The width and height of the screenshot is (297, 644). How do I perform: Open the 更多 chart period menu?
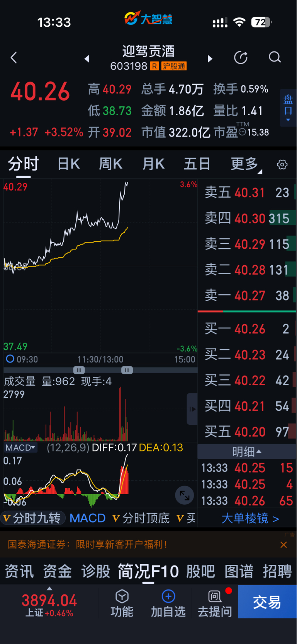pyautogui.click(x=246, y=164)
